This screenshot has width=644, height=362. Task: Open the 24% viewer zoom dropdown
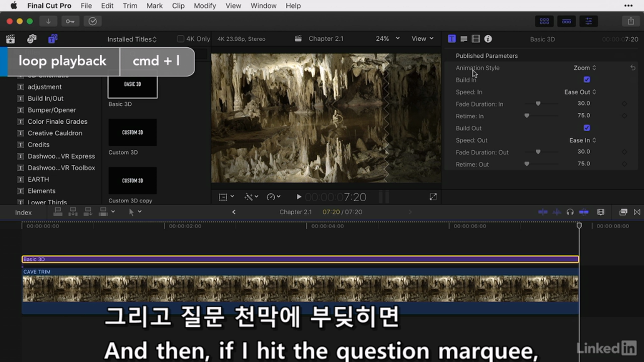pyautogui.click(x=387, y=39)
